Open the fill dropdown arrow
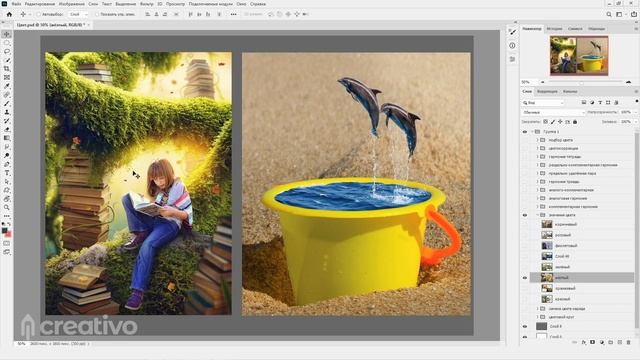The width and height of the screenshot is (640, 360). click(x=635, y=122)
